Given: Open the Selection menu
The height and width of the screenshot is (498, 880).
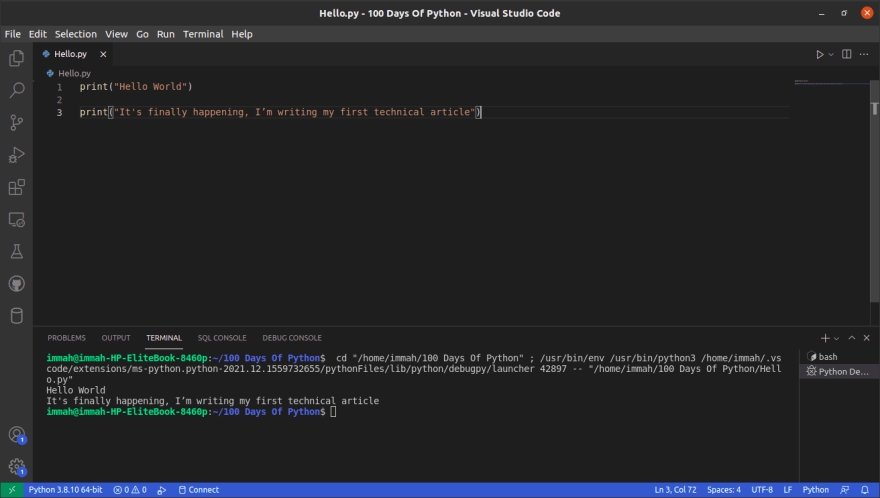Looking at the screenshot, I should (76, 34).
